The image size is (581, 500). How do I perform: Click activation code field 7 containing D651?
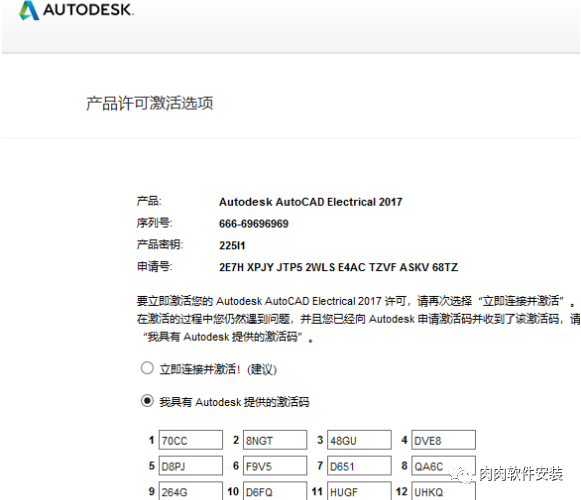coord(359,466)
